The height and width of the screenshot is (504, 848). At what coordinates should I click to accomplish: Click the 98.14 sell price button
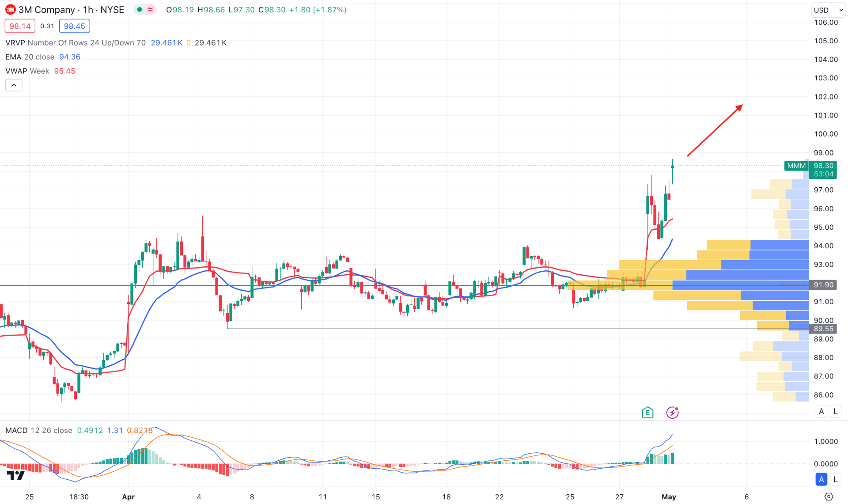20,26
